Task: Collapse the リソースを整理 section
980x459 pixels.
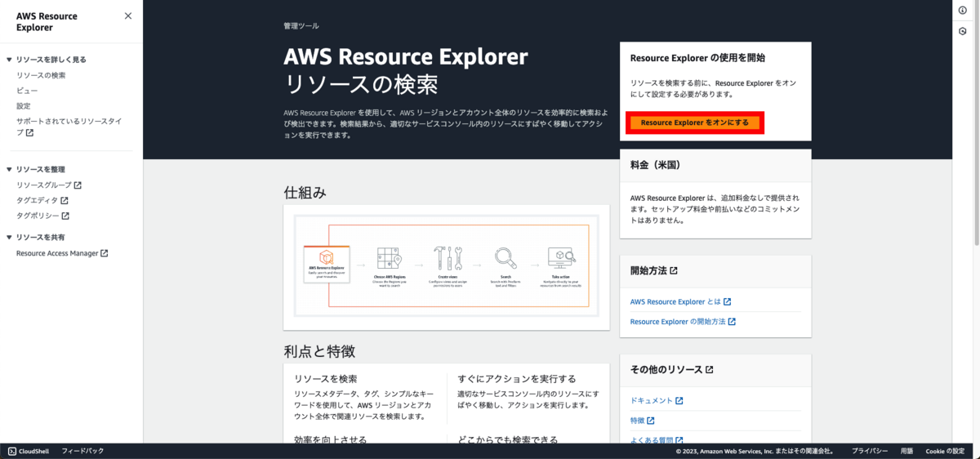Action: pyautogui.click(x=9, y=170)
